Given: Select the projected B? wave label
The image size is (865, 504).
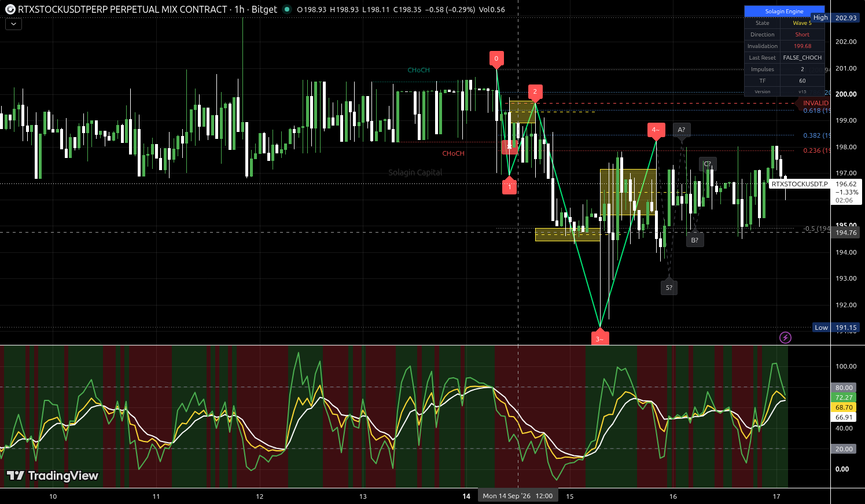Looking at the screenshot, I should pos(694,240).
